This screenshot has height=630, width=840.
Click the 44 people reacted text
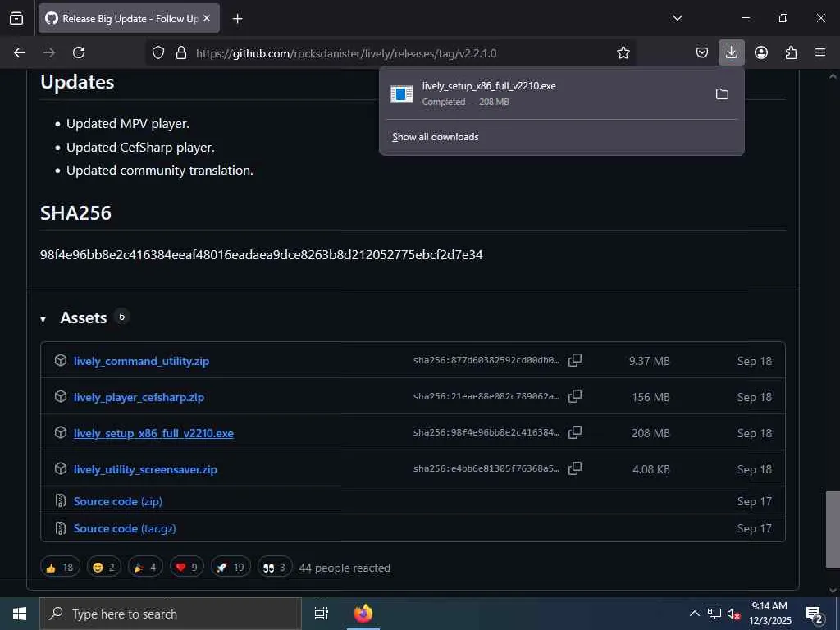(345, 568)
